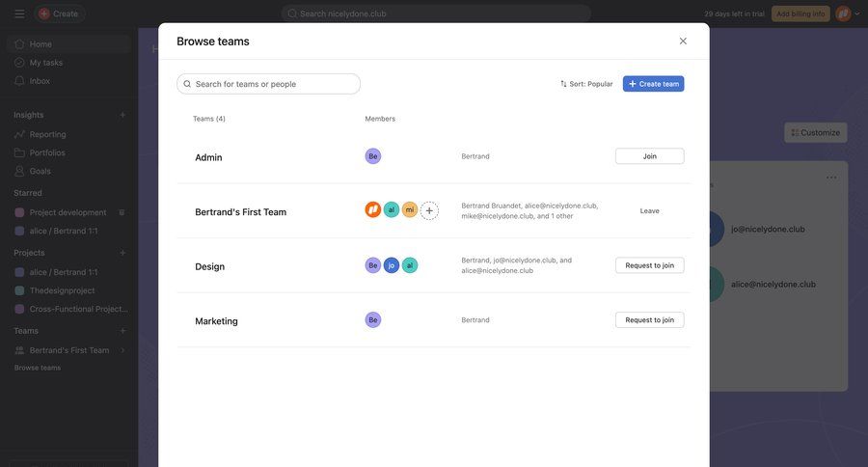Request to join the Marketing team
The width and height of the screenshot is (868, 467).
(649, 319)
